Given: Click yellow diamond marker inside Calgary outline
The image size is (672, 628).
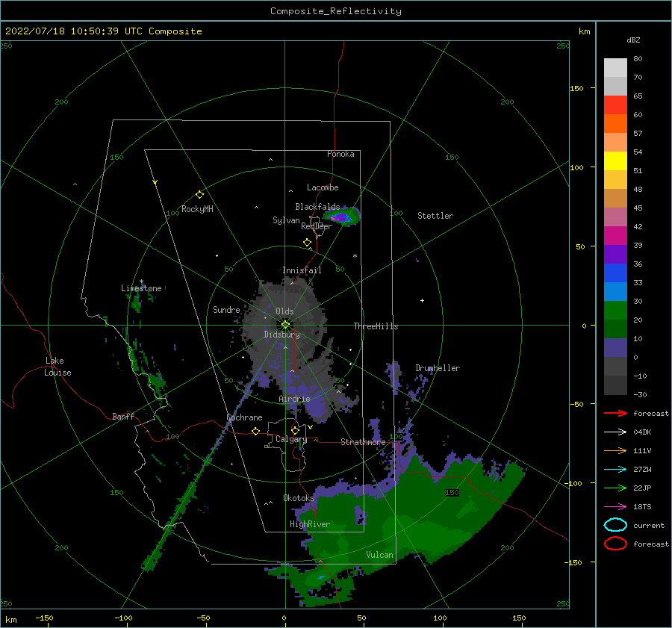Looking at the screenshot, I should coord(295,430).
